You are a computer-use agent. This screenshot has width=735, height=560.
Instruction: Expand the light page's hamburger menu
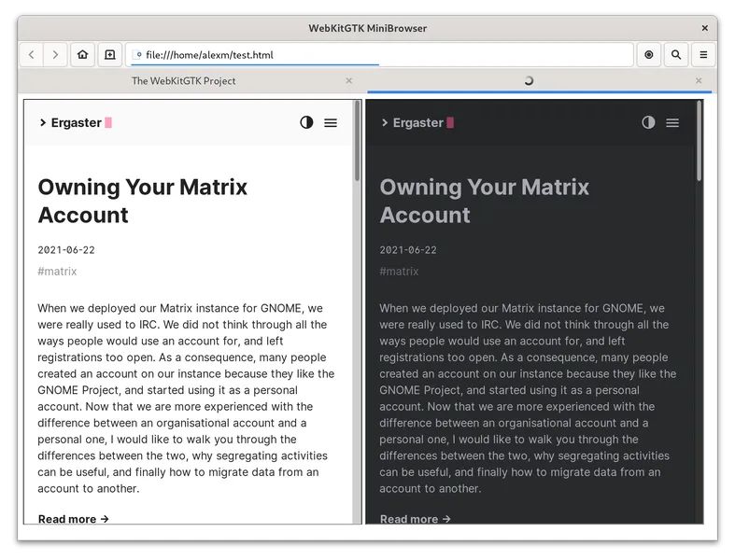click(x=331, y=122)
